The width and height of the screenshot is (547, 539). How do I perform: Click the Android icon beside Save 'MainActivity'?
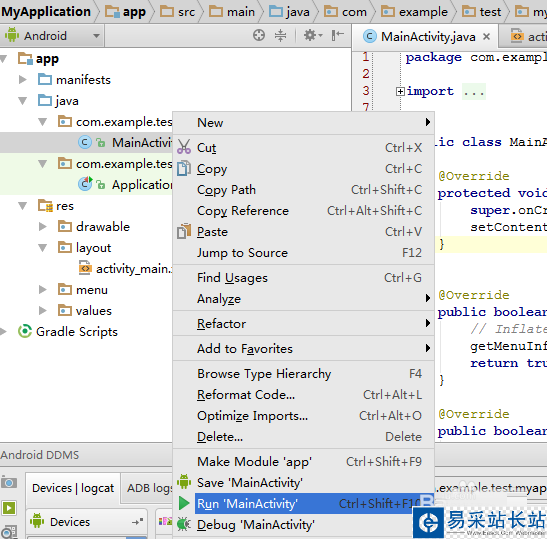pyautogui.click(x=184, y=482)
